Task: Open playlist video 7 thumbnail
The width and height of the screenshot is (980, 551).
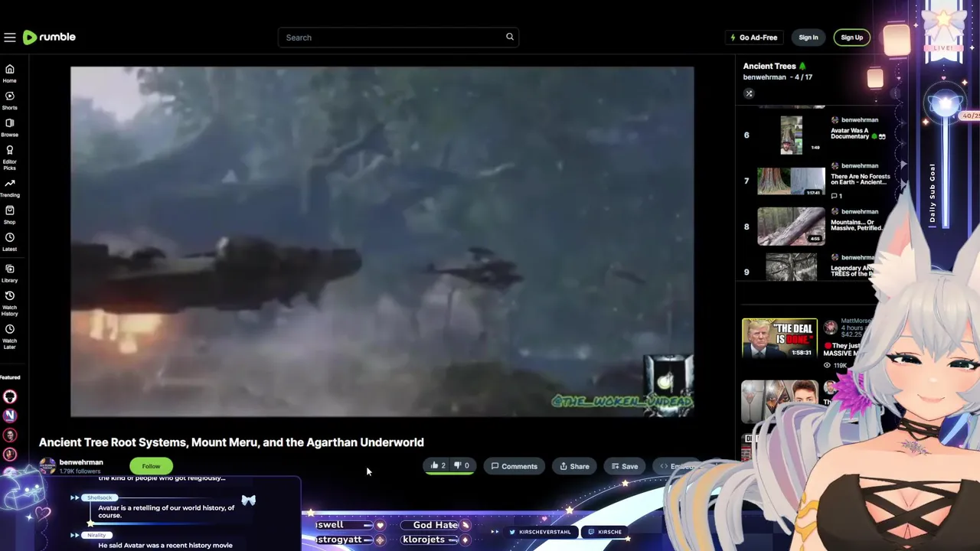Action: 791,181
